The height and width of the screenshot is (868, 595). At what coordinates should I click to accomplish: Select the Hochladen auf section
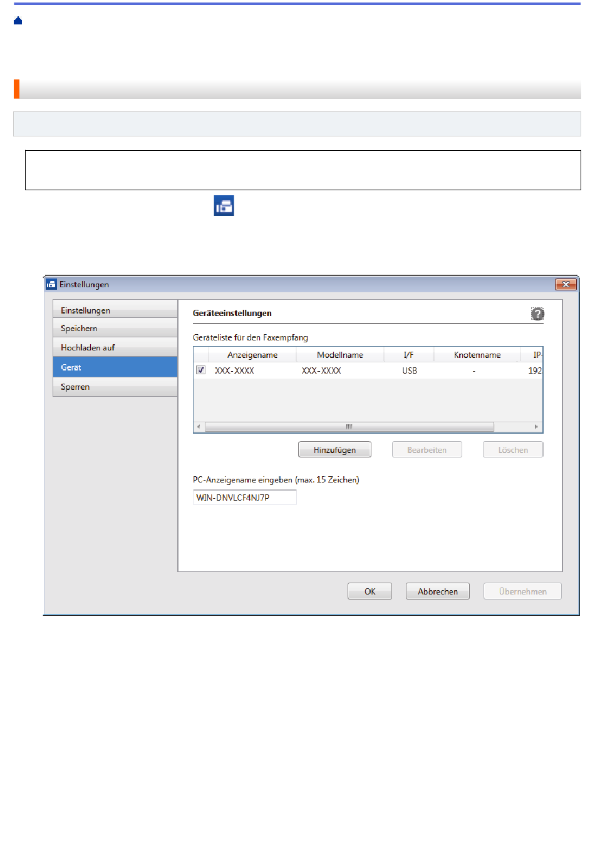tap(115, 347)
